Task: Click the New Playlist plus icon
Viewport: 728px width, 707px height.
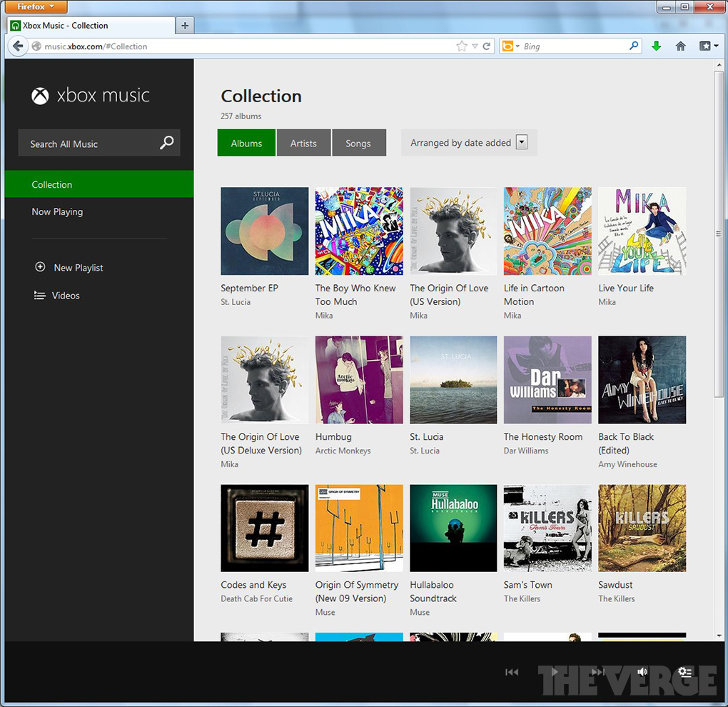Action: tap(40, 267)
